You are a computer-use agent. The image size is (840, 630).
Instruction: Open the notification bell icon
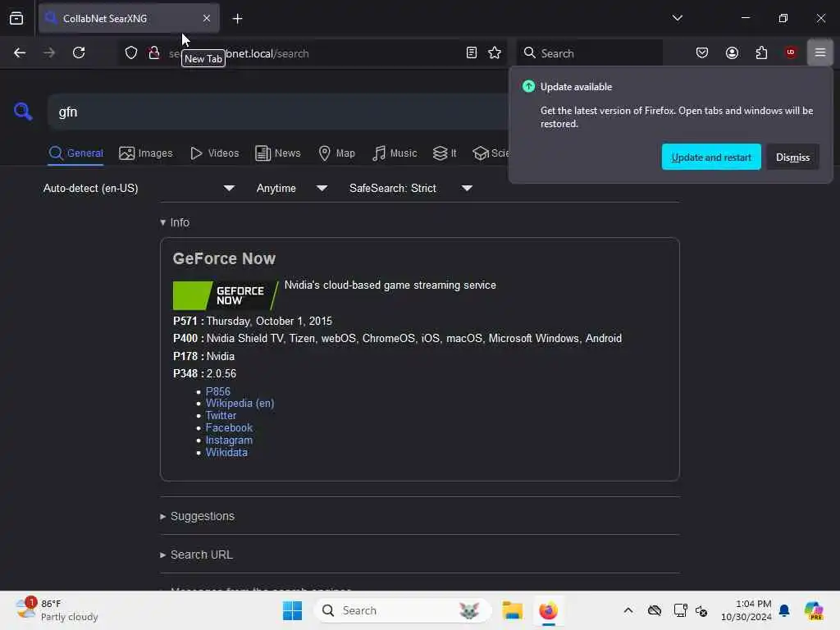point(784,610)
